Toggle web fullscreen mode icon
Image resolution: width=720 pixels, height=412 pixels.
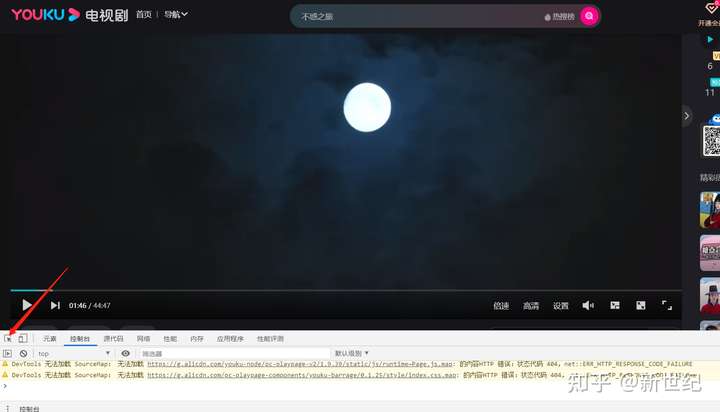(x=641, y=305)
